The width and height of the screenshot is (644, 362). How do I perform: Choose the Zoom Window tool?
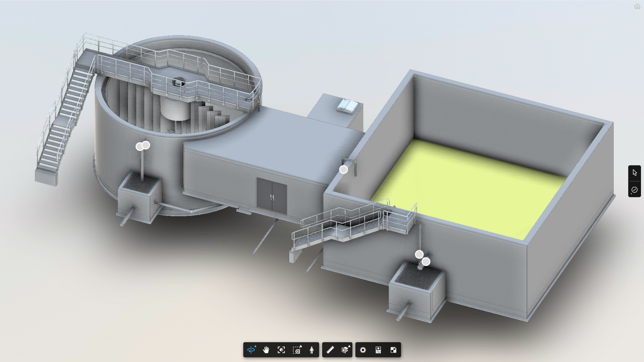(x=297, y=350)
